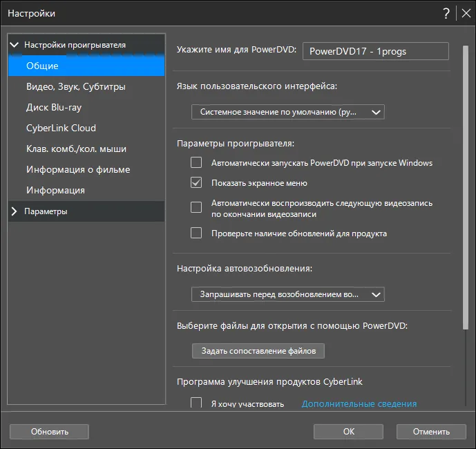Click the help question mark icon
This screenshot has width=476, height=449.
click(x=446, y=13)
